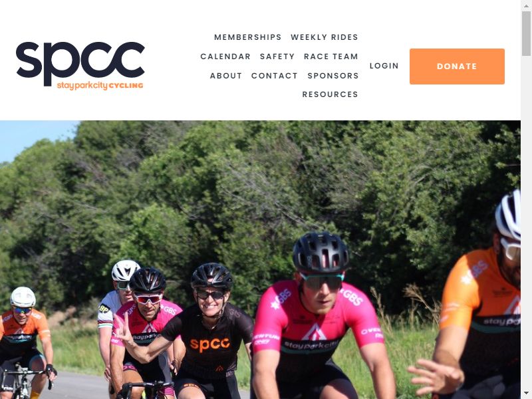Click the Login link
This screenshot has width=532, height=399.
(x=384, y=66)
